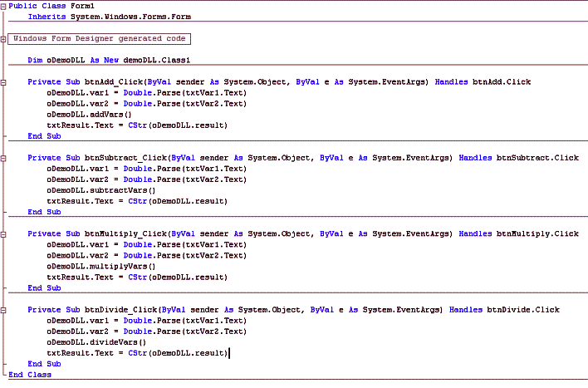Click the Handles btnMultiply.Click text

(x=519, y=233)
